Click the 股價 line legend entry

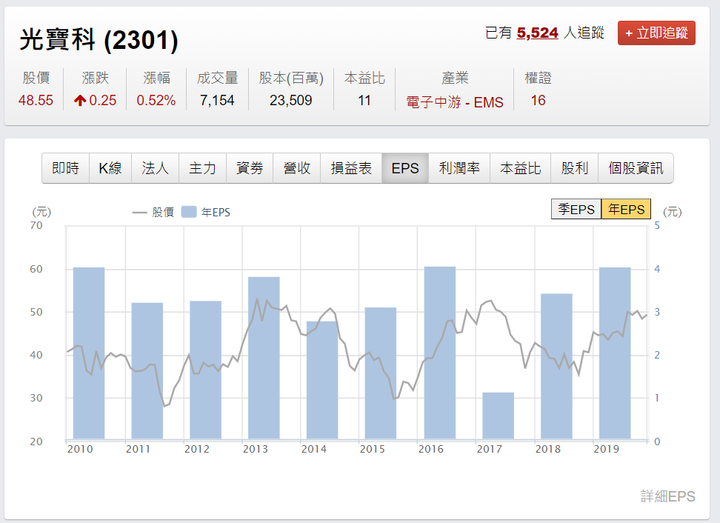click(153, 212)
